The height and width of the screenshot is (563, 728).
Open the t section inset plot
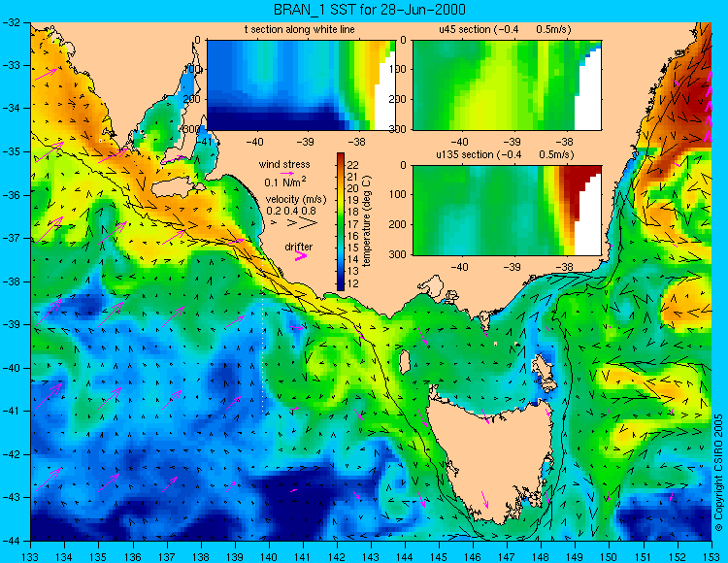pyautogui.click(x=301, y=85)
